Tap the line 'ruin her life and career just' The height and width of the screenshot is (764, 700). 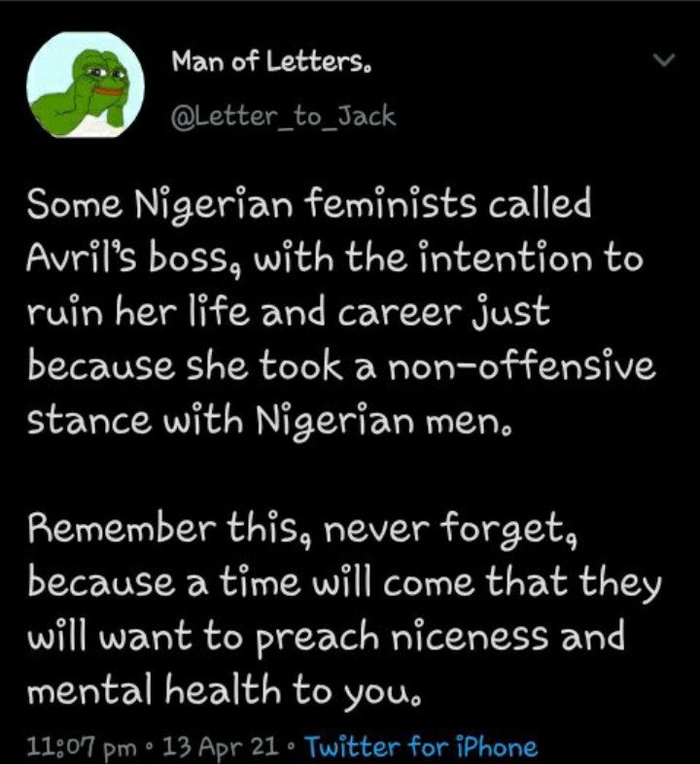[x=289, y=313]
